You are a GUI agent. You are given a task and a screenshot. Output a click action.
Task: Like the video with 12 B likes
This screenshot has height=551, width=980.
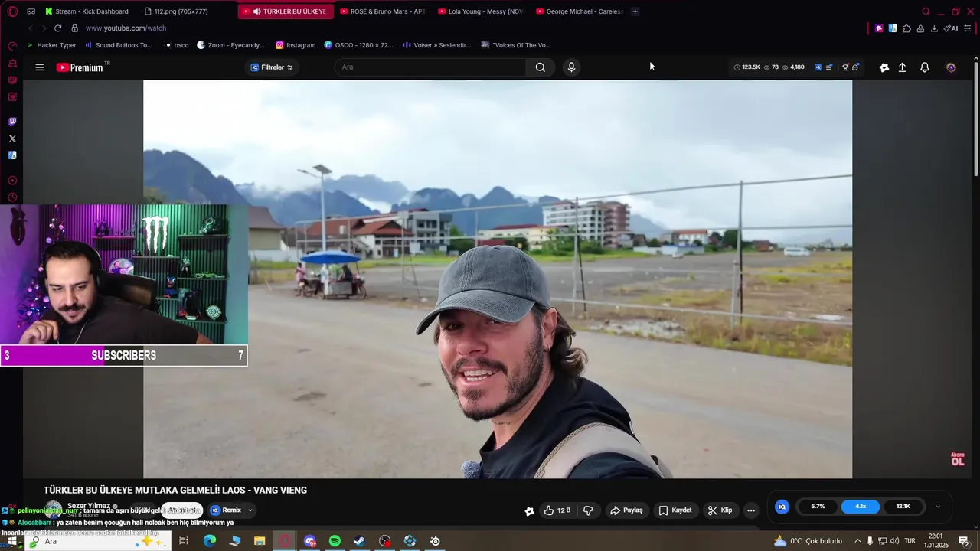(557, 510)
